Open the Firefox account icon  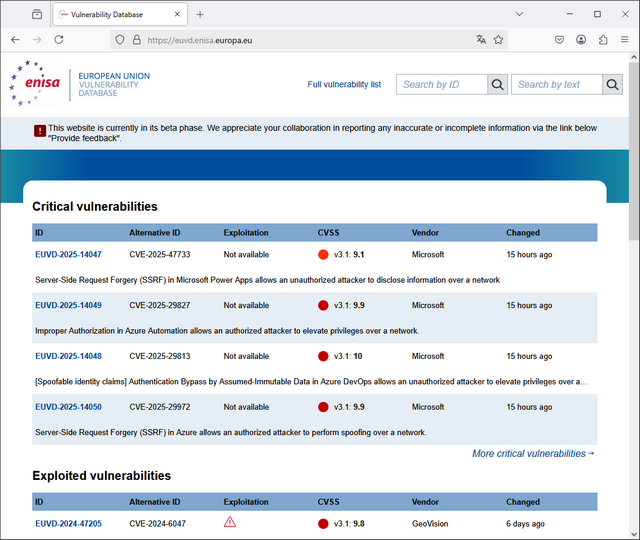[581, 40]
